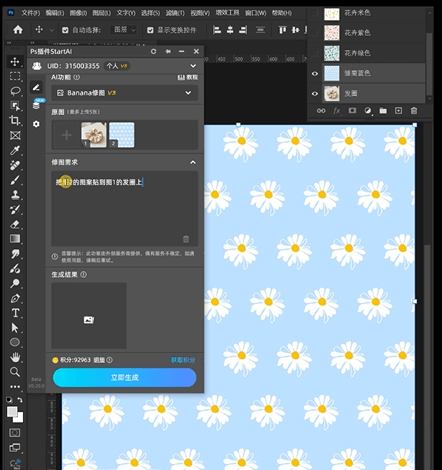Screen dimensions: 442x470
Task: Select the Clone Stamp tool
Action: point(15,194)
